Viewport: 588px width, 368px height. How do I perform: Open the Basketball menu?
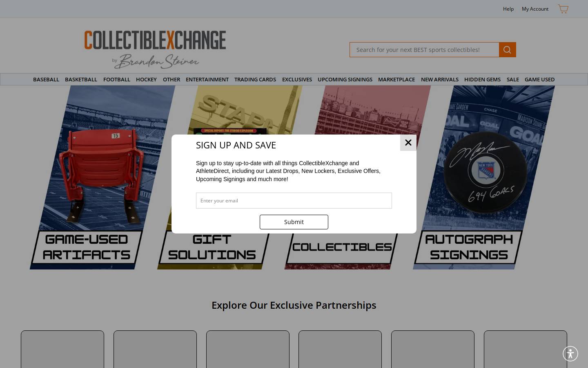tap(81, 79)
